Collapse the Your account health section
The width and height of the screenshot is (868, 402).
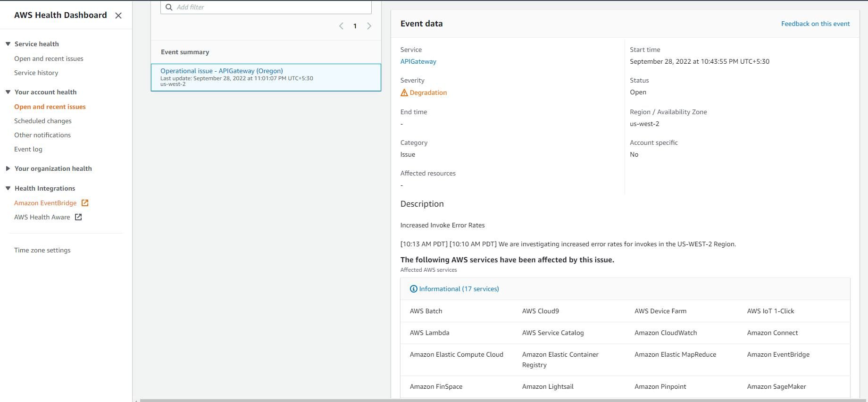coord(8,92)
